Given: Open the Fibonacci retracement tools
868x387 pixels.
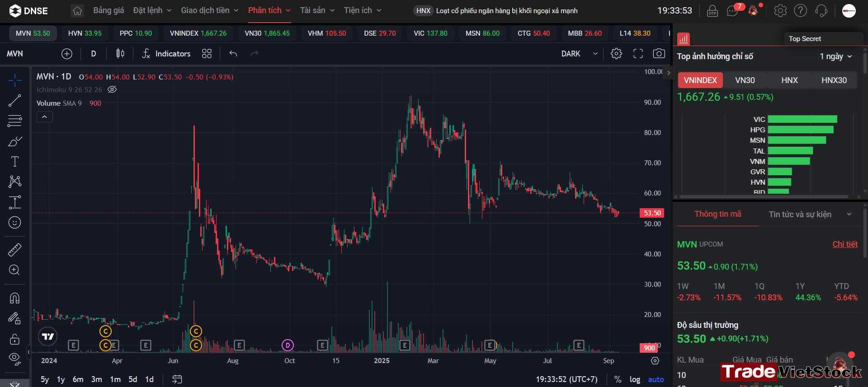Looking at the screenshot, I should click(14, 121).
